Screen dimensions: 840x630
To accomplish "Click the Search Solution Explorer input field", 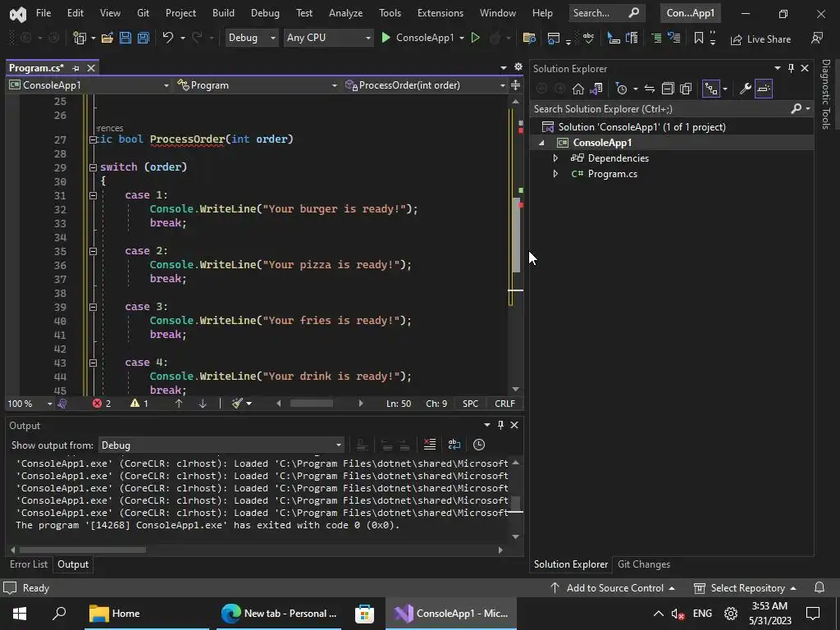I will point(660,109).
